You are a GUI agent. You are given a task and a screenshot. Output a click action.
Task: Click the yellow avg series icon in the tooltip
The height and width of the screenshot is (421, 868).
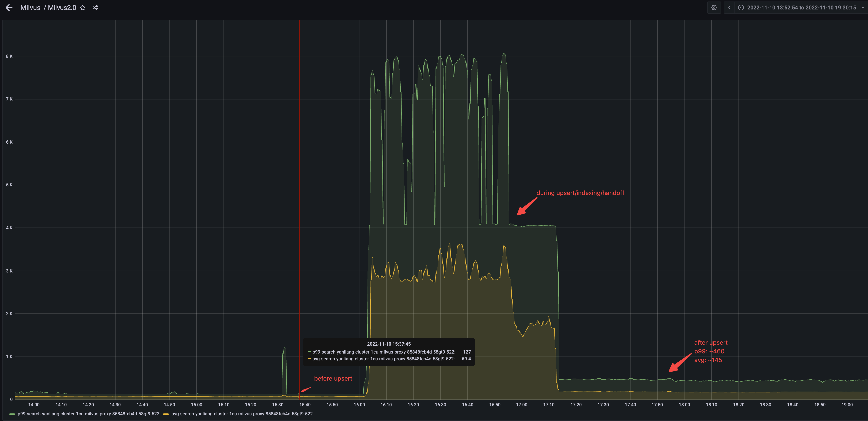pos(310,359)
